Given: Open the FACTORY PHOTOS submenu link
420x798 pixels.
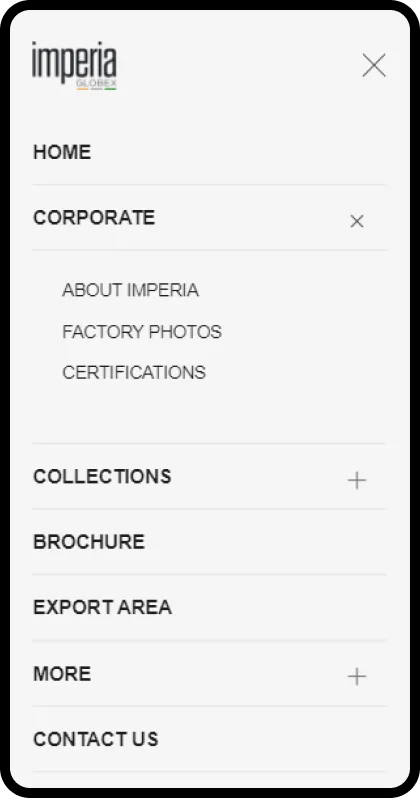Looking at the screenshot, I should [x=142, y=332].
